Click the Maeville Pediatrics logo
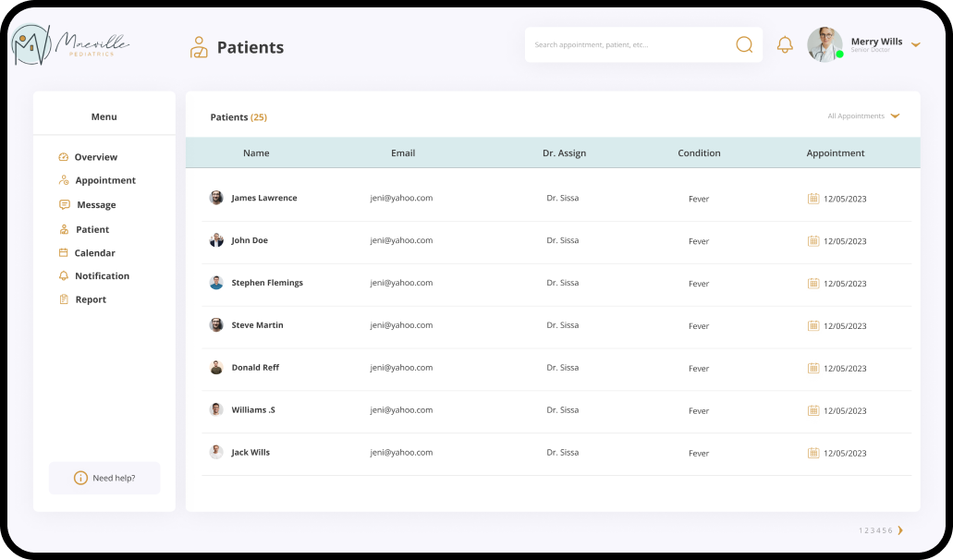 click(x=70, y=44)
